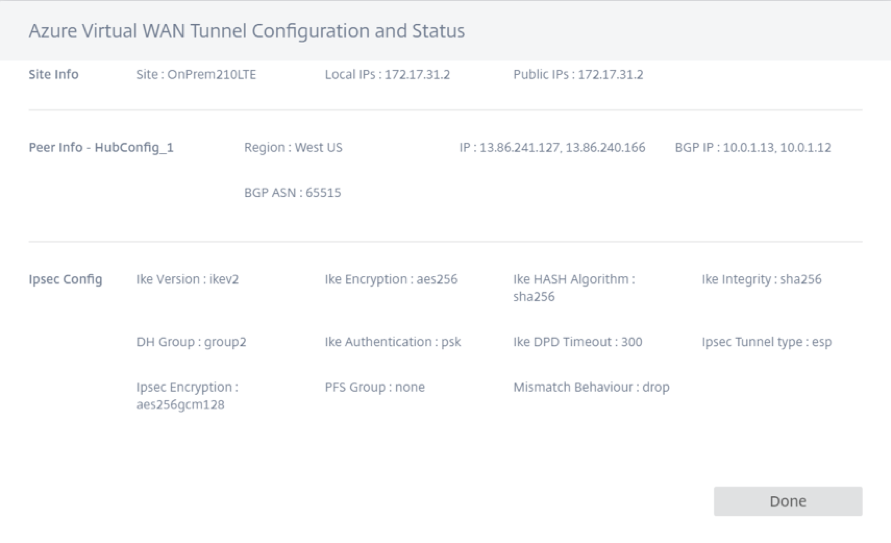The width and height of the screenshot is (891, 543).
Task: Click the 'Site Info' section label
Action: pos(53,74)
